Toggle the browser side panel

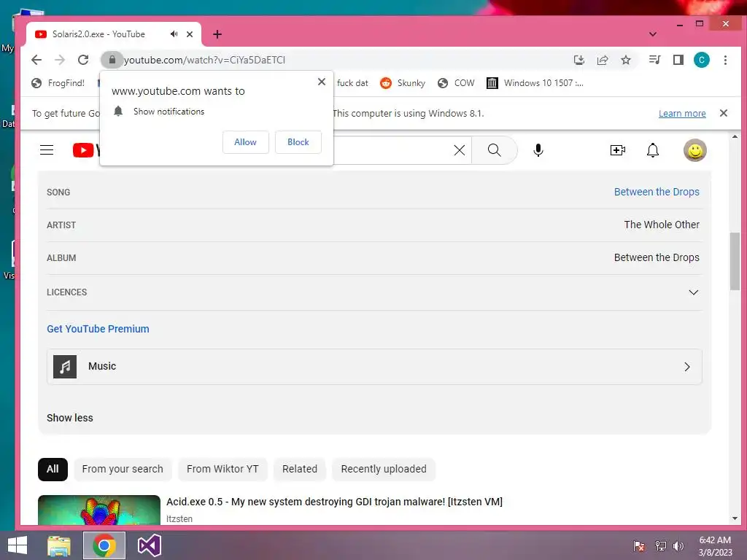678,60
